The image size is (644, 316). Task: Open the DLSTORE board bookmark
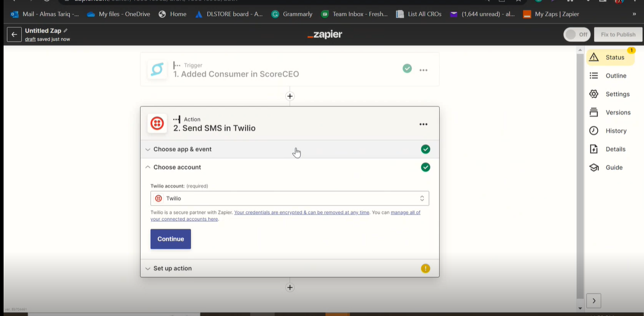(228, 14)
